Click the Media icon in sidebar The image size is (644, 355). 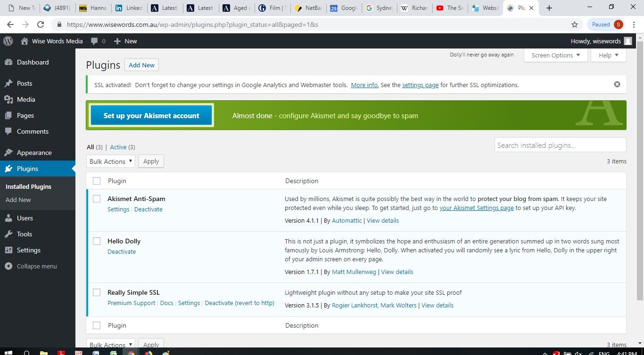pyautogui.click(x=8, y=99)
